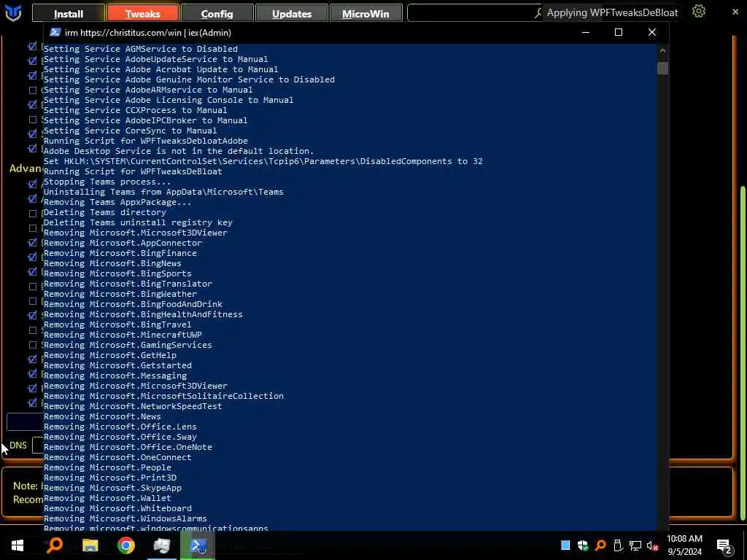747x560 pixels.
Task: Open the orange search app on the taskbar
Action: [54, 545]
